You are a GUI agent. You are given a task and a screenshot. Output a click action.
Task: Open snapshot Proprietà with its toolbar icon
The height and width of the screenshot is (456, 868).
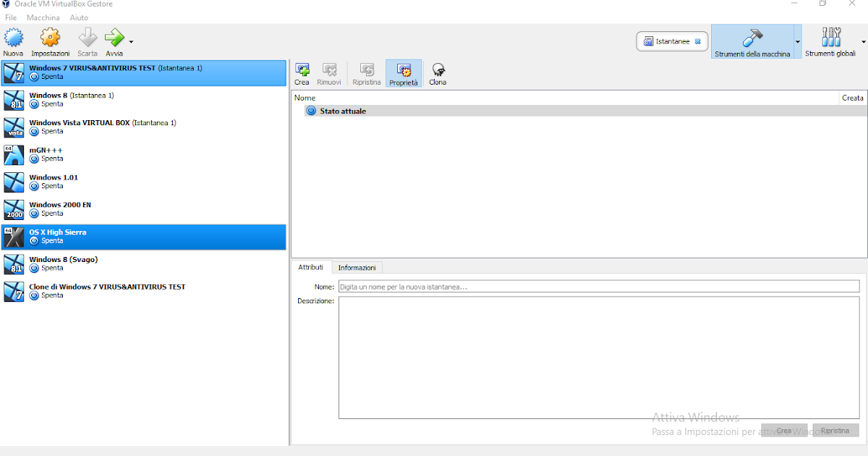[403, 72]
